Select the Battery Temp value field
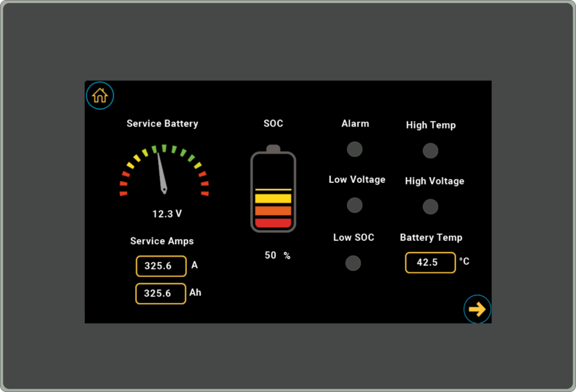The image size is (576, 392). 430,263
